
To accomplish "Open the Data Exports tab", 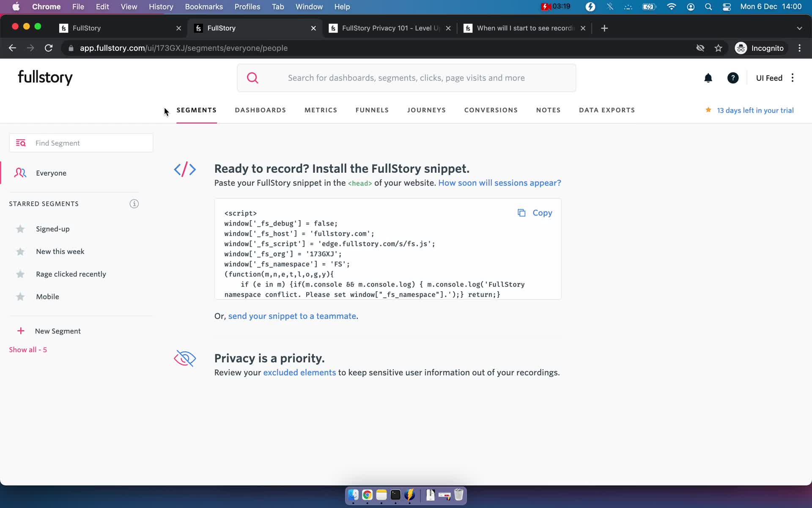I will coord(607,110).
